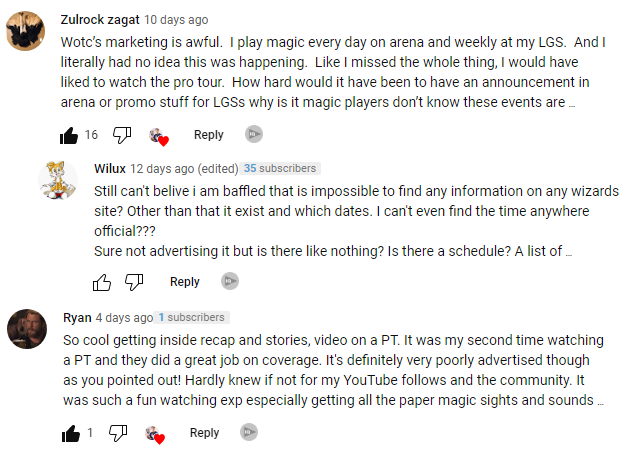Expand Wilux's truncated comment text
Image resolution: width=636 pixels, height=457 pixels.
[x=568, y=251]
